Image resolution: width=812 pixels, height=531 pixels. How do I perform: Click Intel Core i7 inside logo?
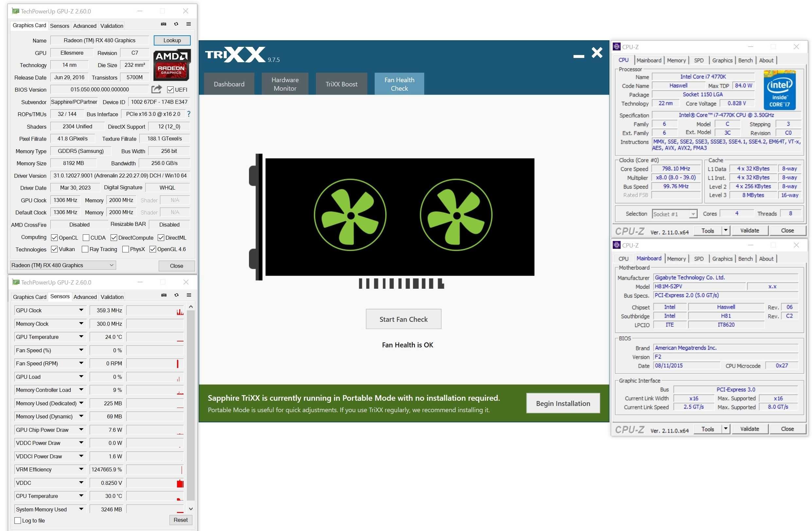[x=780, y=90]
